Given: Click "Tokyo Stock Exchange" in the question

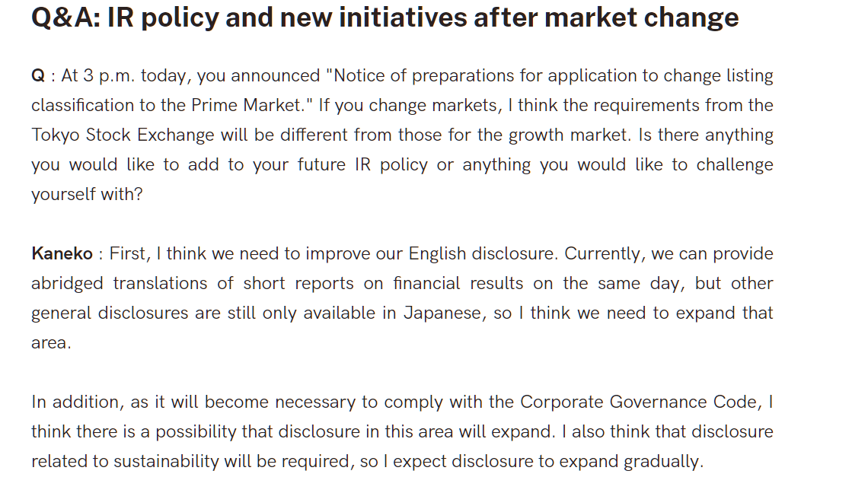Looking at the screenshot, I should coord(123,135).
